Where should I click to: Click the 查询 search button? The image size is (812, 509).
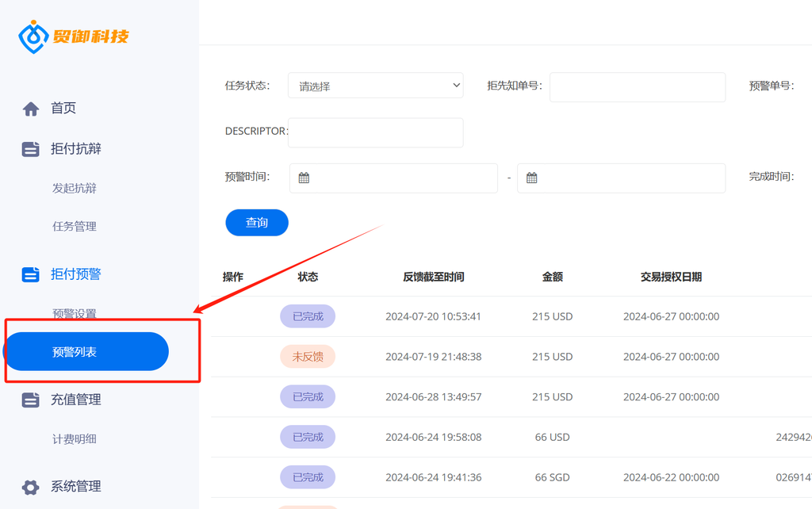point(257,223)
